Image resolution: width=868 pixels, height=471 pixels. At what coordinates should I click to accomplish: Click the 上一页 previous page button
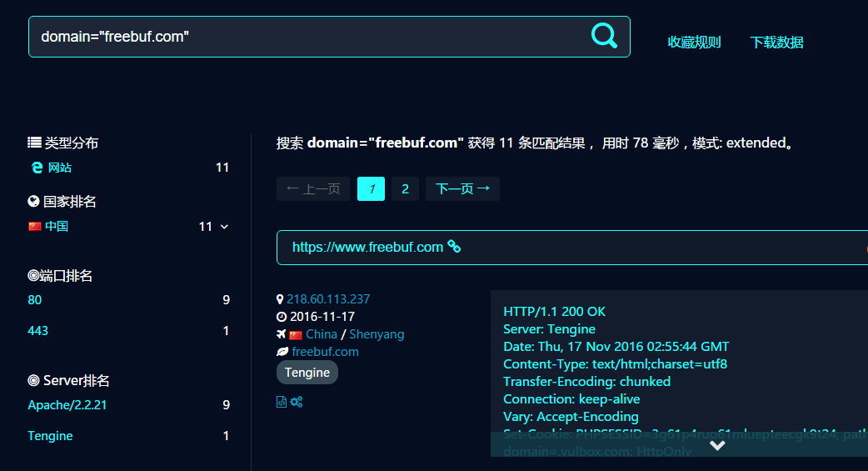click(x=313, y=189)
